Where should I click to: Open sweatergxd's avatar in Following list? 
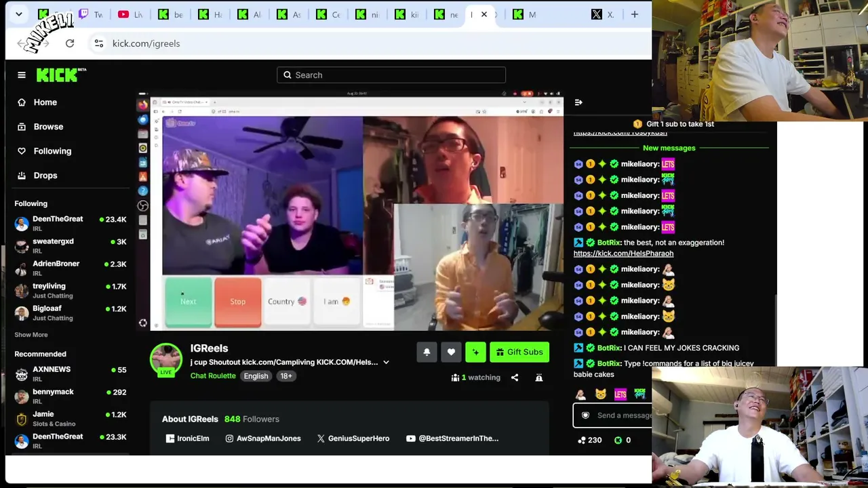point(22,246)
